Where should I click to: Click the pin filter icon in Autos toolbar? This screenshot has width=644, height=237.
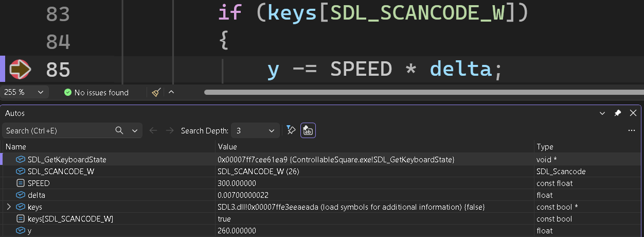tap(291, 130)
